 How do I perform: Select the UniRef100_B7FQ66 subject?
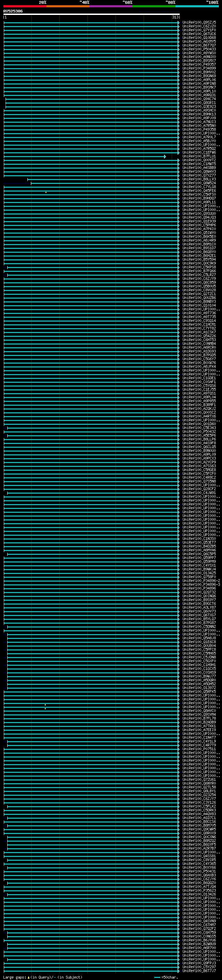click(199, 271)
